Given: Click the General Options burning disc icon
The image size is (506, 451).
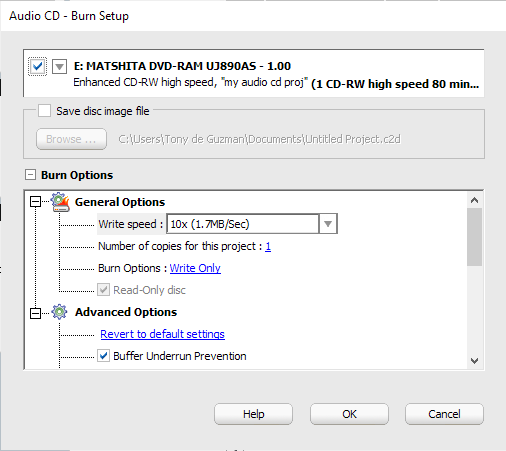Looking at the screenshot, I should tap(60, 202).
